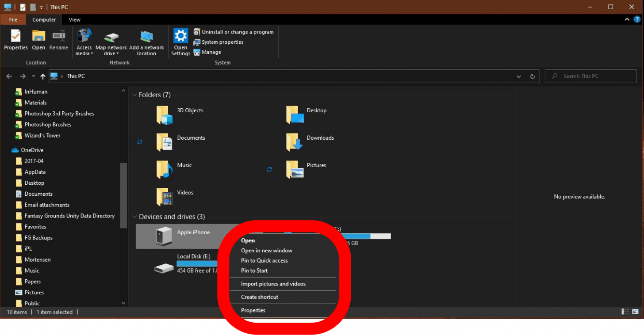The height and width of the screenshot is (335, 644).
Task: Switch to large icons view in status bar
Action: coord(635,312)
